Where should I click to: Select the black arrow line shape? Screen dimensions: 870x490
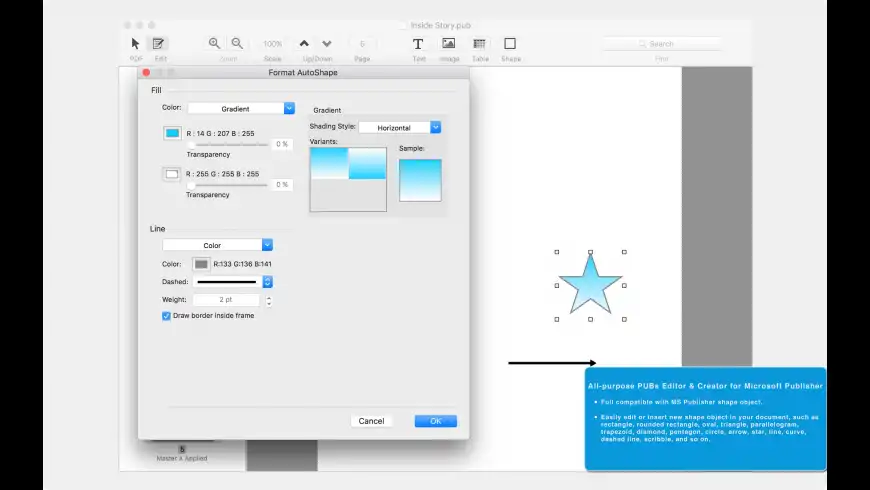[552, 363]
